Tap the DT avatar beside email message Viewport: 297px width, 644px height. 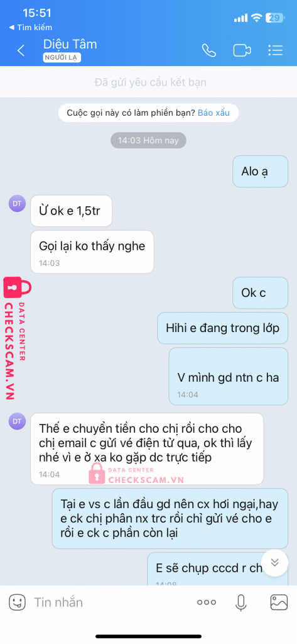(x=17, y=421)
